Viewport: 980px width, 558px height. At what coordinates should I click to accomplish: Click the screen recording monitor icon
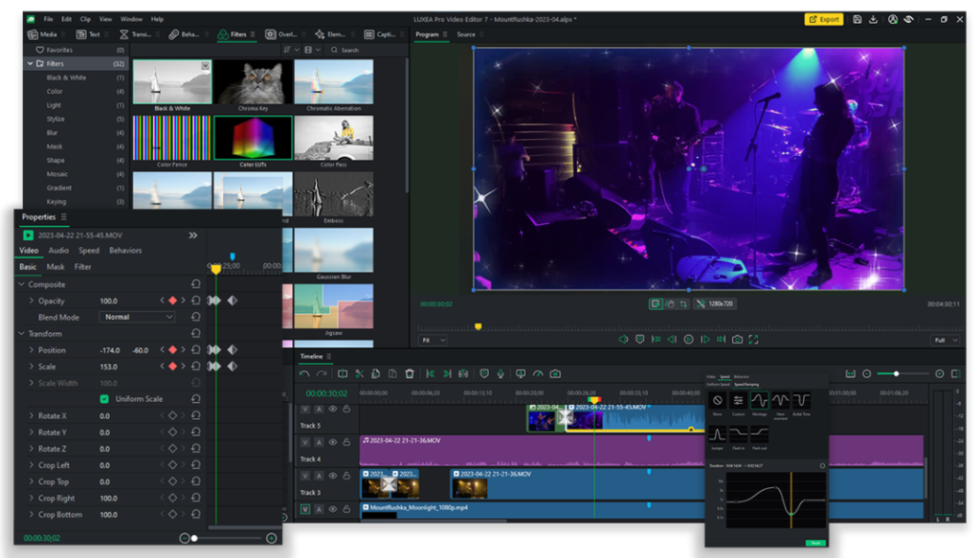point(520,373)
